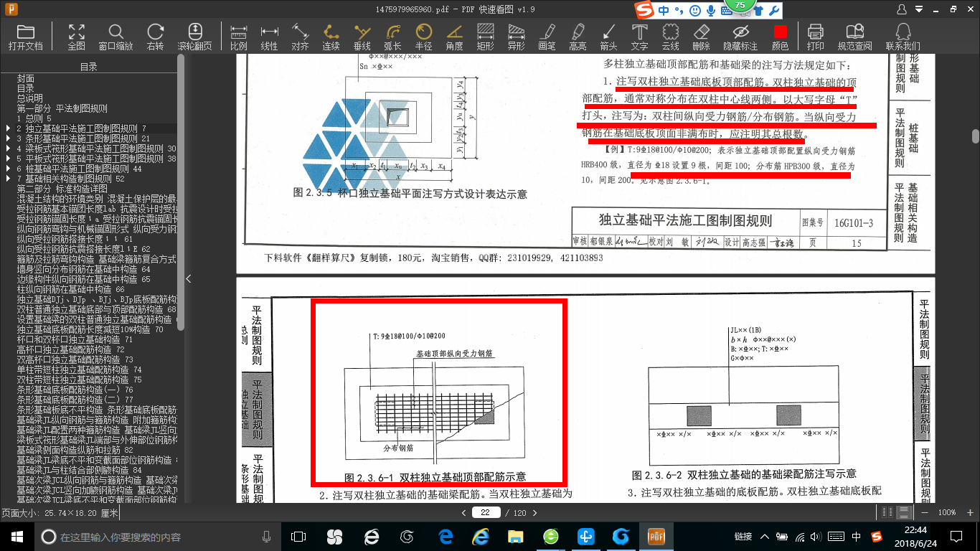Open the 封面 bookmark

pos(26,77)
